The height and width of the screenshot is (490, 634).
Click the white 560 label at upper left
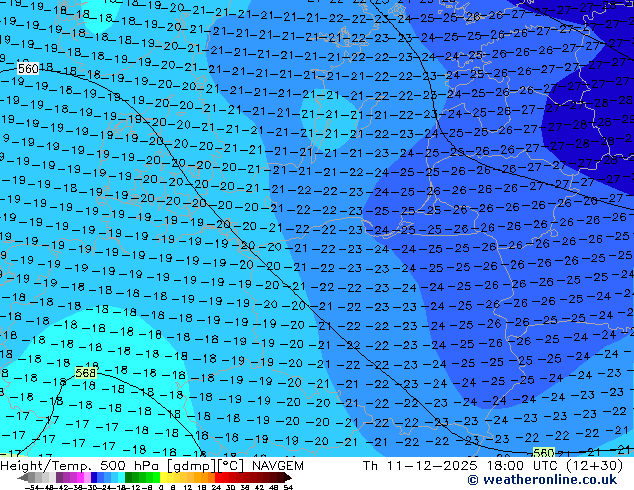28,69
